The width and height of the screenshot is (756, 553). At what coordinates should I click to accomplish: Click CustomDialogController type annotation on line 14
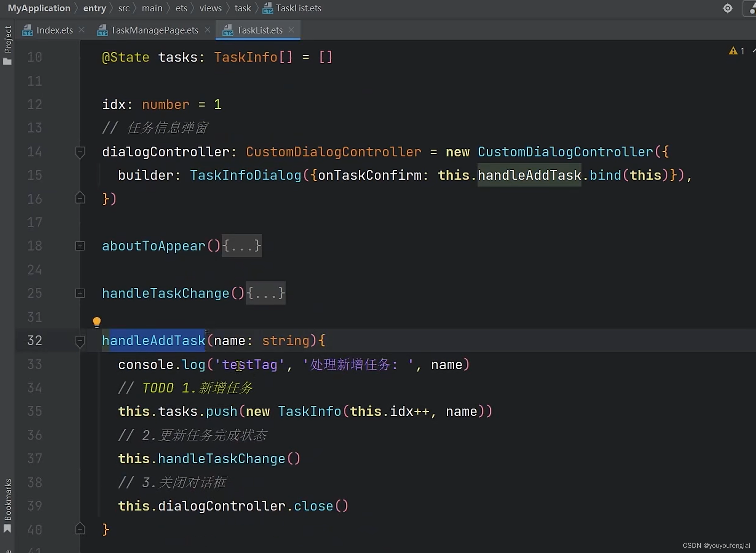334,152
